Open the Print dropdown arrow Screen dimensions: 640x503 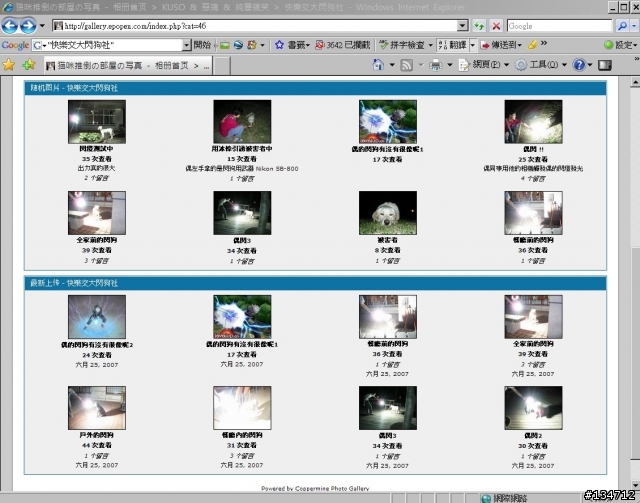[450, 65]
